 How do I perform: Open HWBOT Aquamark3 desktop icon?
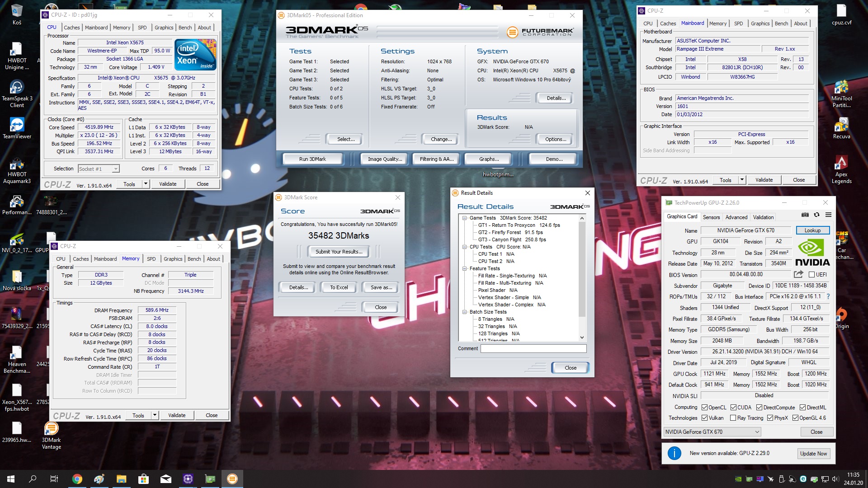(17, 170)
